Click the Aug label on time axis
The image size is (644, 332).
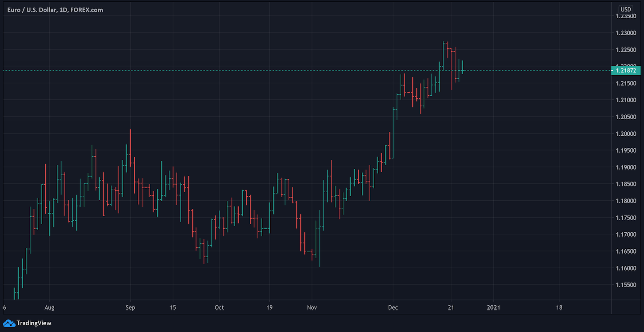(x=49, y=308)
